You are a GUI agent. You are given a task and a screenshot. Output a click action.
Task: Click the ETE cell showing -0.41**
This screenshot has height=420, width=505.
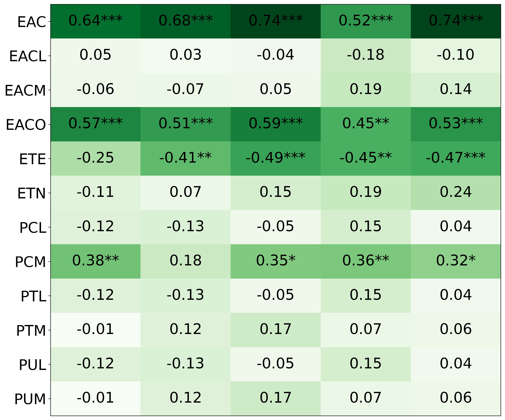tap(185, 158)
